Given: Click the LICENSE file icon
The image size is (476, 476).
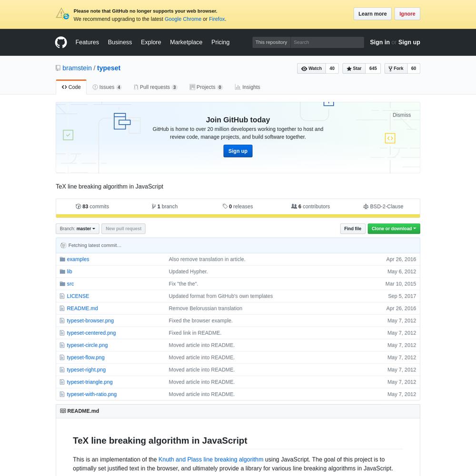Looking at the screenshot, I should [x=62, y=296].
